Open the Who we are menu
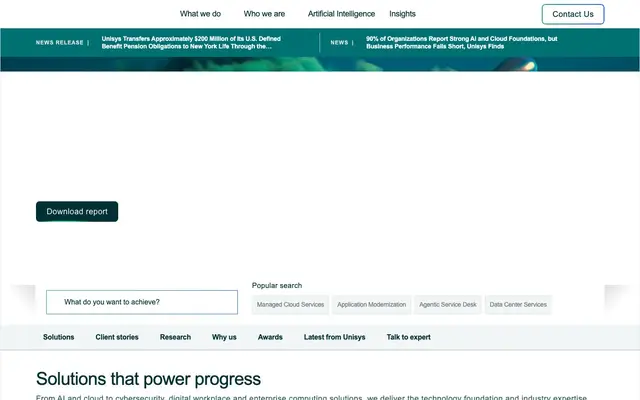640x400 pixels. pyautogui.click(x=264, y=14)
